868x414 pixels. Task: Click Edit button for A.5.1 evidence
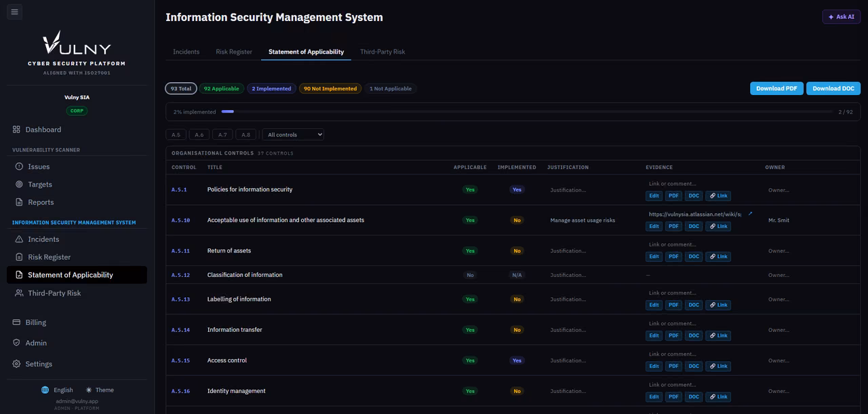click(654, 196)
